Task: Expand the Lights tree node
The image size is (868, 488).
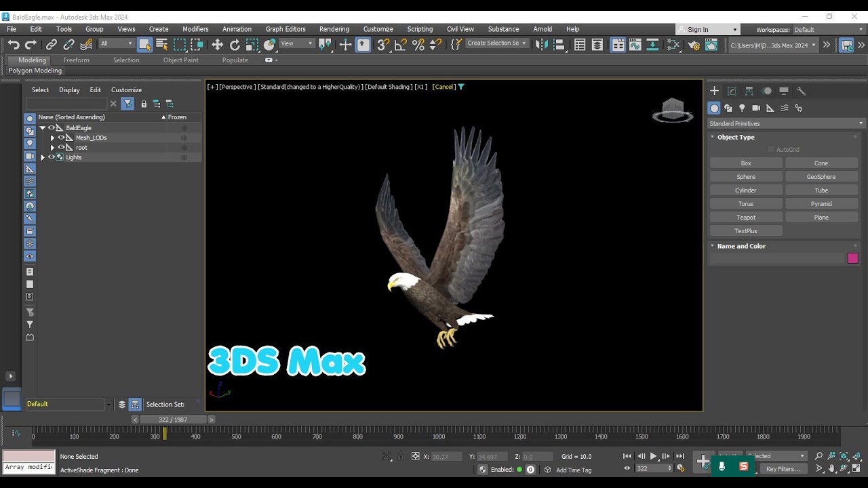Action: tap(43, 157)
